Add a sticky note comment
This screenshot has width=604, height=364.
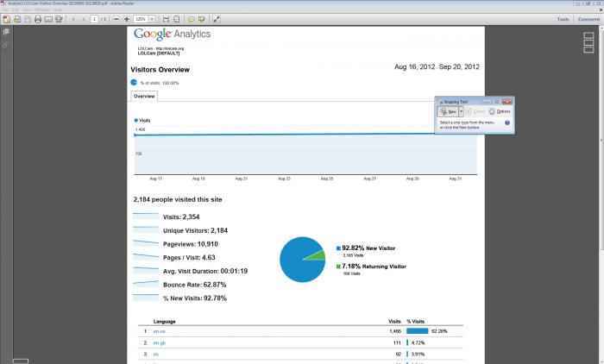(191, 19)
